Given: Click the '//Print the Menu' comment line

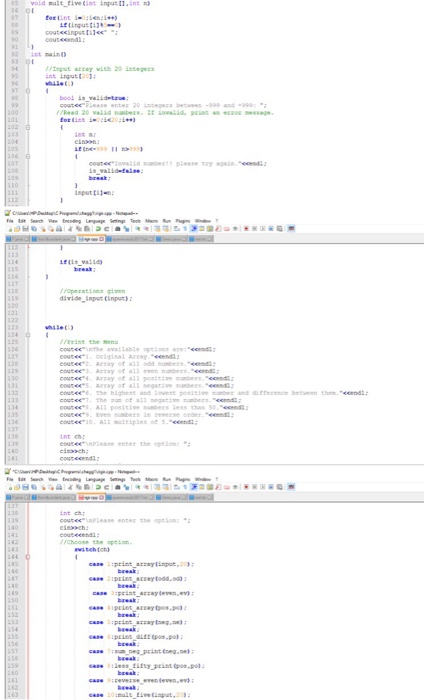Looking at the screenshot, I should [89, 342].
